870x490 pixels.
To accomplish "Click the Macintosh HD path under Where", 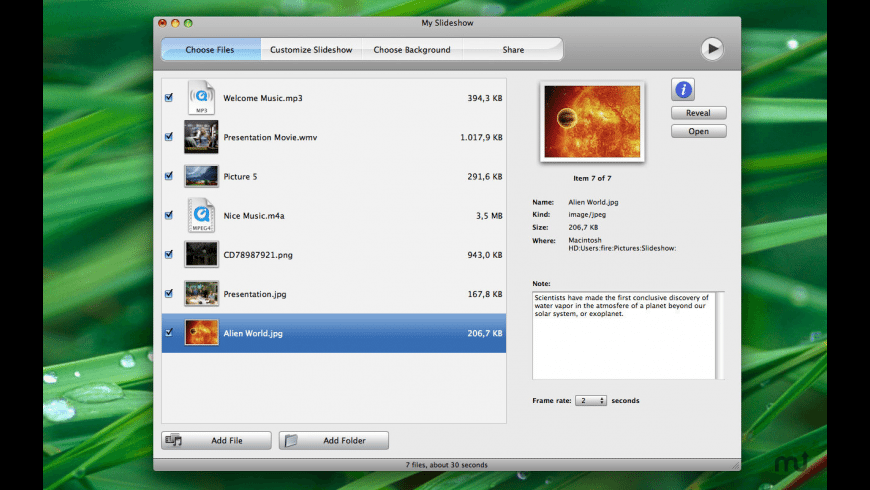I will (622, 244).
